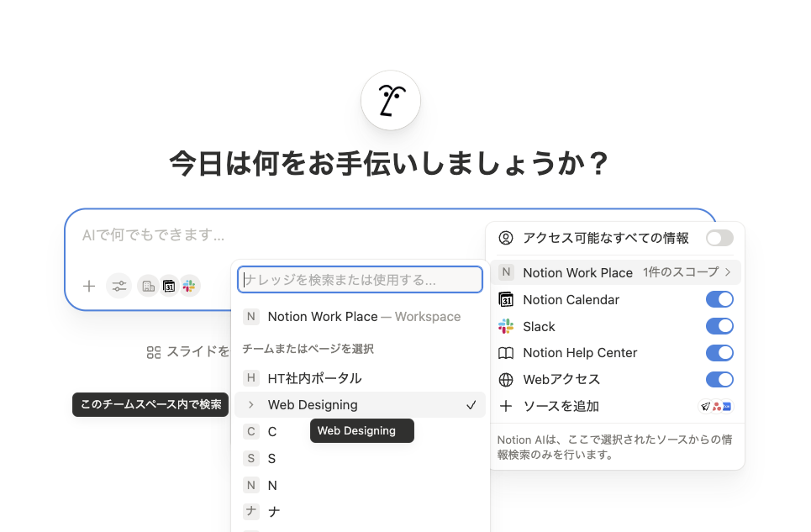Click the plus icon beside ソースを追加
Viewport: 811px width, 532px height.
pyautogui.click(x=505, y=407)
